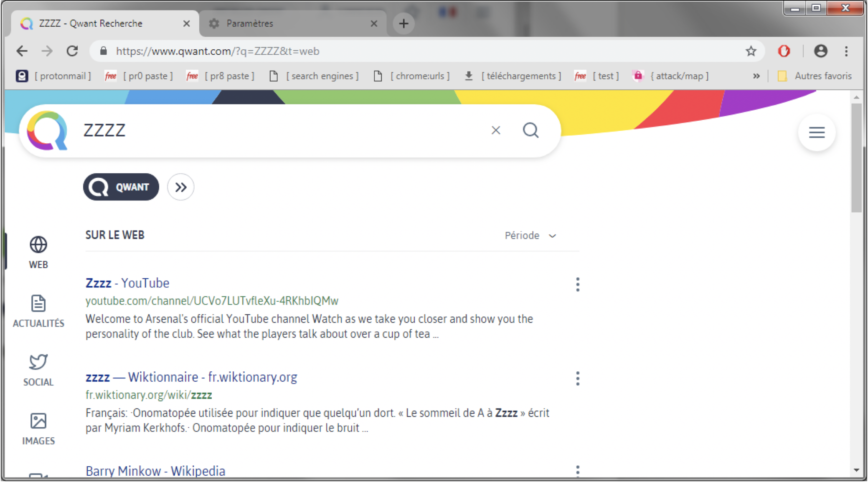The image size is (868, 482).
Task: Open options for the YouTube result
Action: [578, 284]
